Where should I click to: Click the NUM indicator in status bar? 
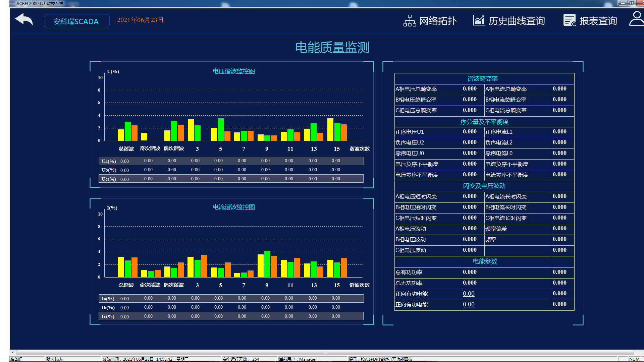(634, 359)
